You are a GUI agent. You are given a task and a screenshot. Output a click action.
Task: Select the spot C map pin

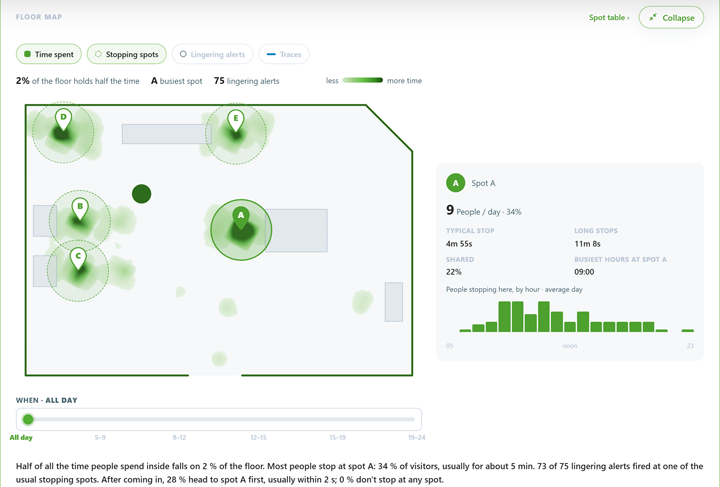pyautogui.click(x=78, y=259)
